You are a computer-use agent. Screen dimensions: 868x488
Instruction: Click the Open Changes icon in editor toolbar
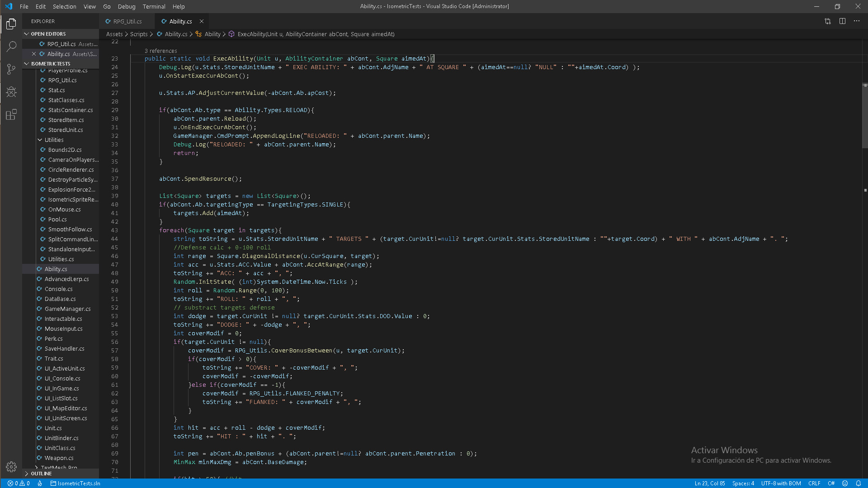828,21
